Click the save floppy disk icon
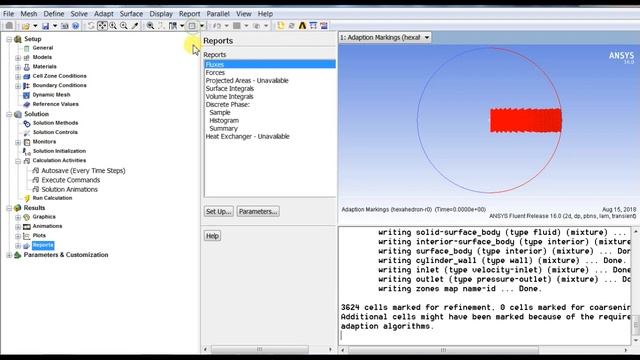Screen dimensions: 640x360 [x=45, y=26]
